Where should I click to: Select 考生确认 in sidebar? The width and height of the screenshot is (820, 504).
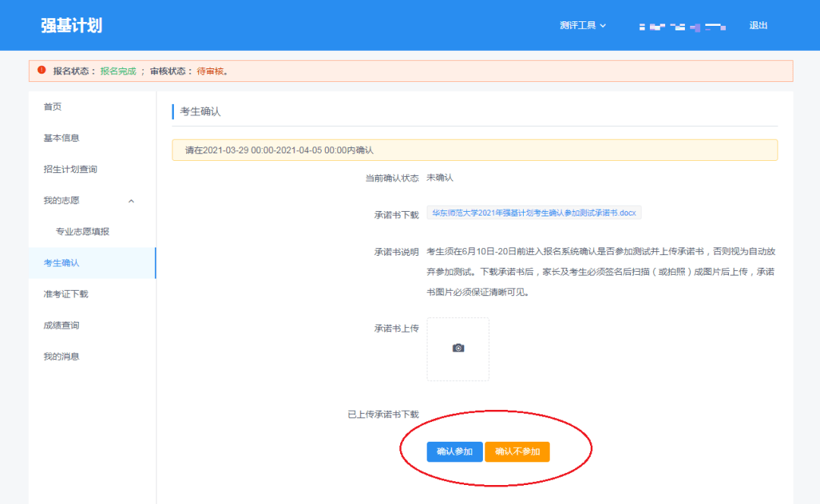coord(61,263)
